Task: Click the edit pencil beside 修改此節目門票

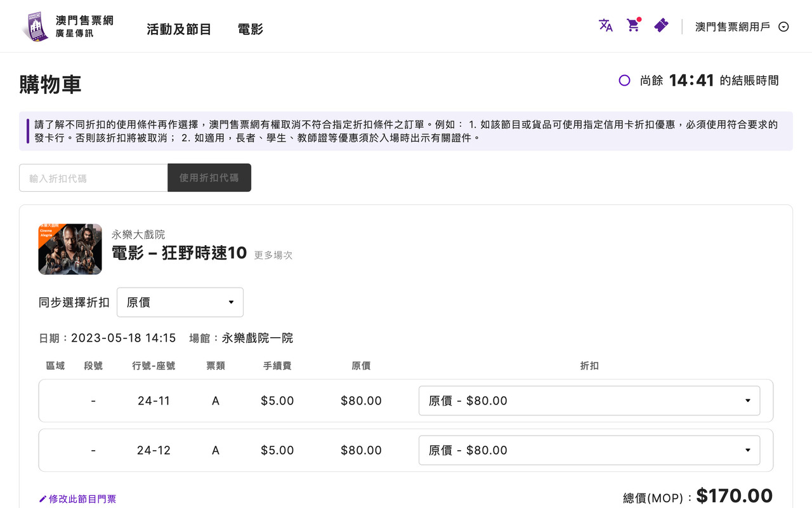Action: pos(43,499)
